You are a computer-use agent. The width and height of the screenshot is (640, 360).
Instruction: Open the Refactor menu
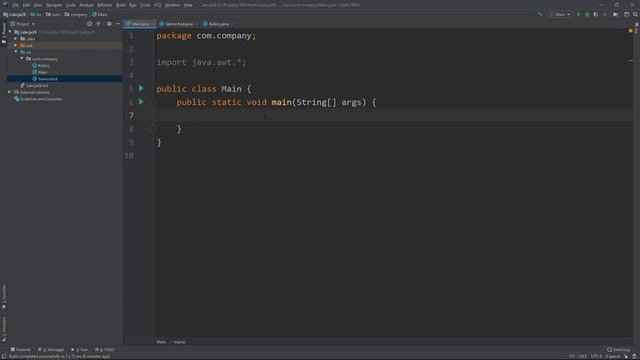(x=104, y=5)
